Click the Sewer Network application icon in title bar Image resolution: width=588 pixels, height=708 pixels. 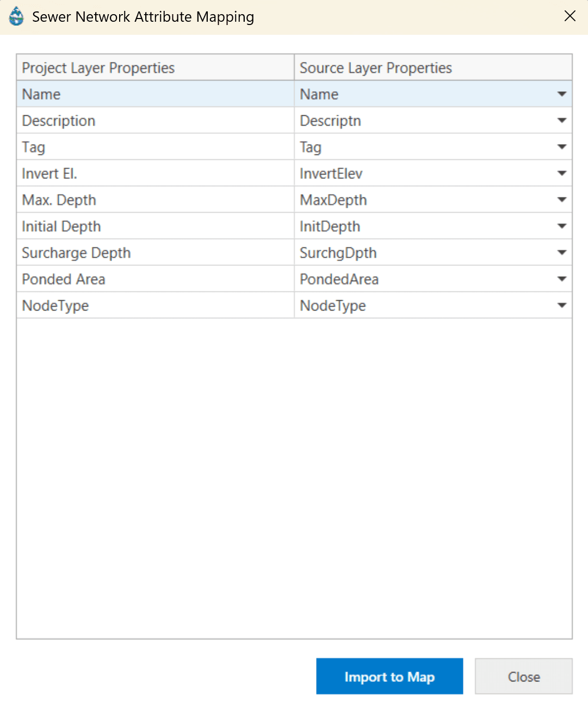click(16, 16)
